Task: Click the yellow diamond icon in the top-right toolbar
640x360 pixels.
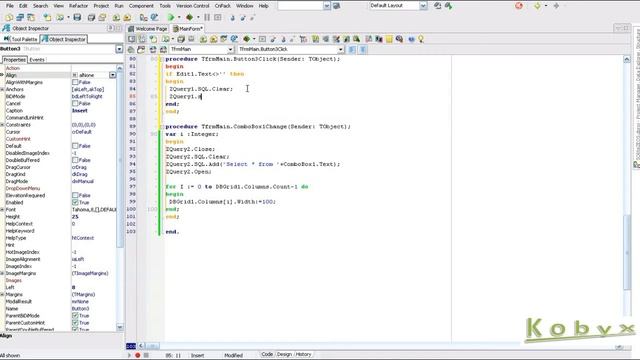Action: click(x=537, y=6)
